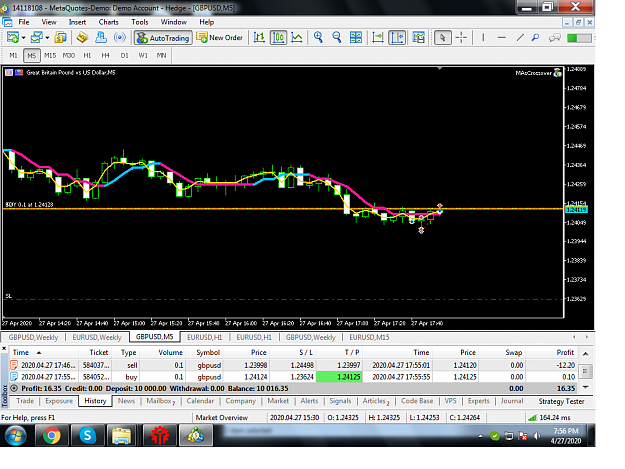Screen dimensions: 625x469
Task: Switch to MN monthly timeframe
Action: [161, 55]
